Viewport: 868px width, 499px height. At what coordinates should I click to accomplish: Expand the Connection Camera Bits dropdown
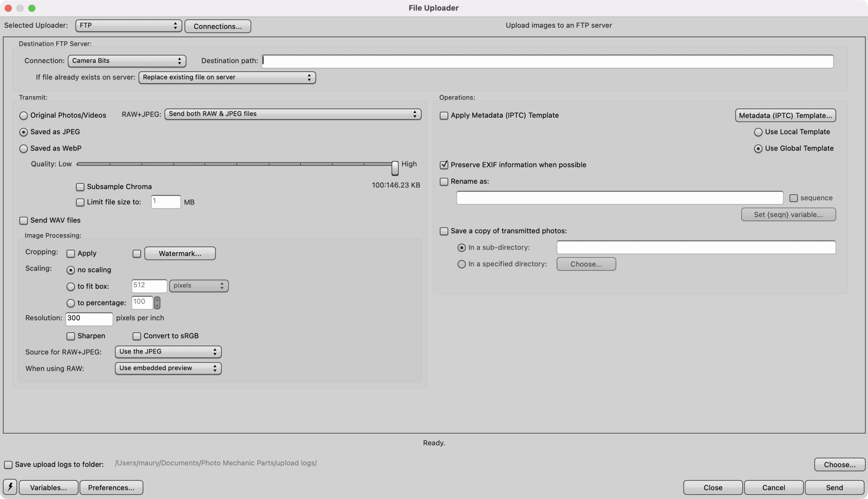click(127, 61)
